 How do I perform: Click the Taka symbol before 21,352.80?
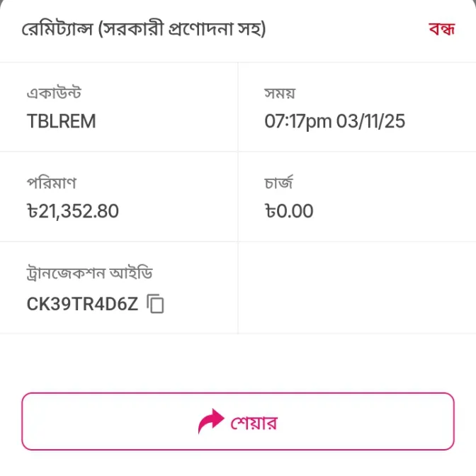(32, 211)
